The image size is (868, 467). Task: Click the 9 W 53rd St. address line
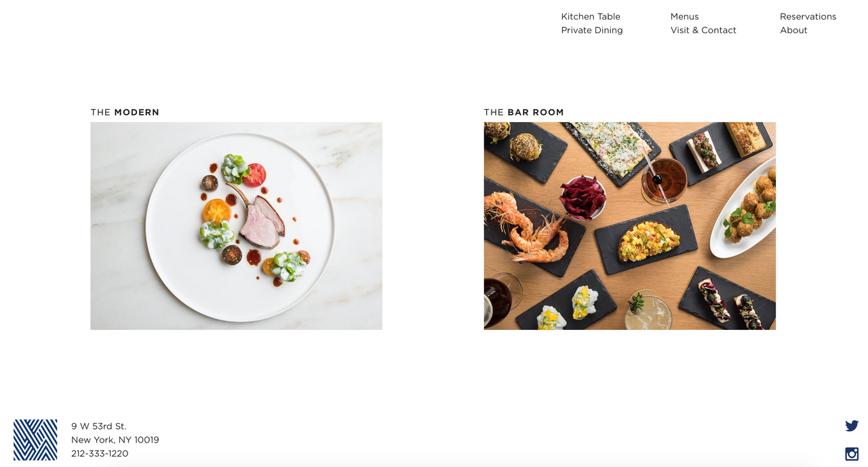point(99,426)
